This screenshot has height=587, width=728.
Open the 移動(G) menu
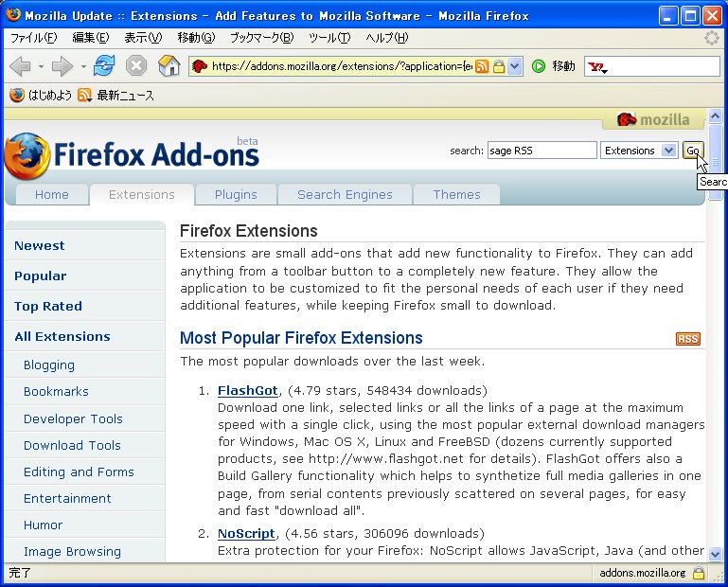[x=196, y=38]
